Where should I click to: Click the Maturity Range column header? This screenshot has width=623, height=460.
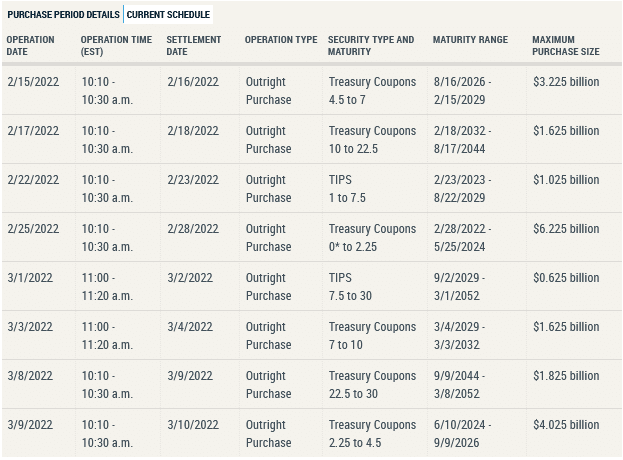470,40
